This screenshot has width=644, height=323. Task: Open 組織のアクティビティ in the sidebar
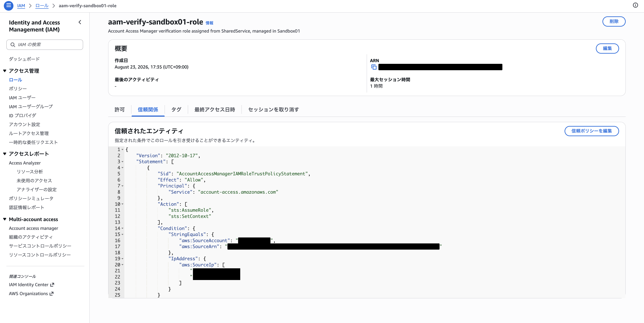[31, 237]
